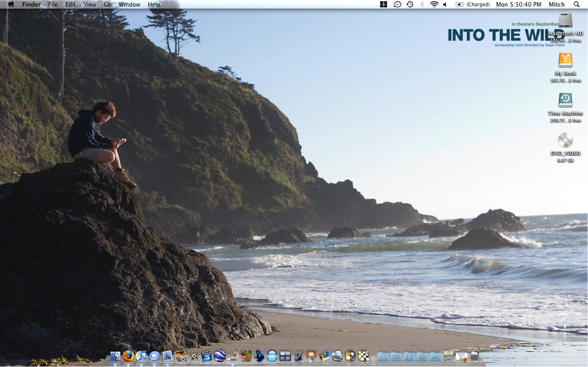This screenshot has width=588, height=367.
Task: Open the clapperboard movie app in Dock
Action: pos(207,356)
